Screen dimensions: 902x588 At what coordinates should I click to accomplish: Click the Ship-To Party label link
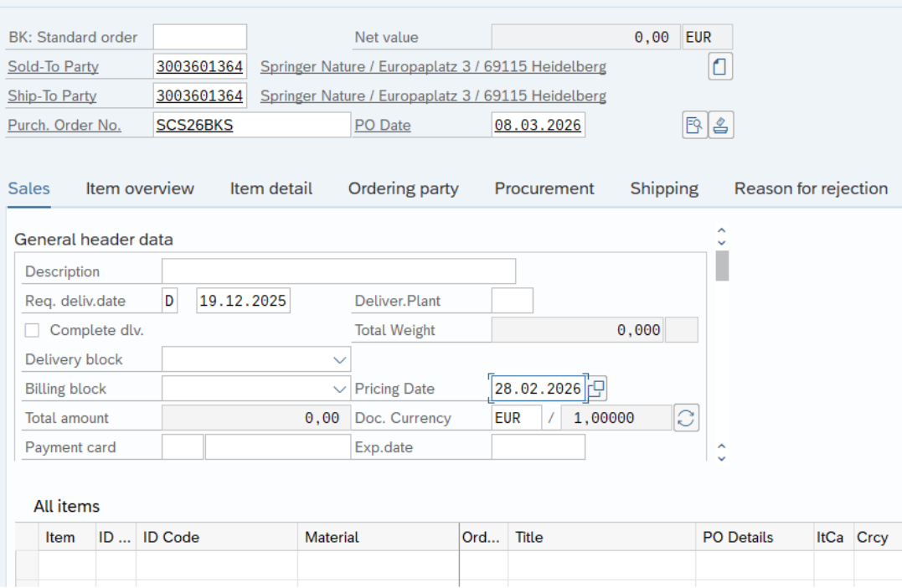coord(52,96)
